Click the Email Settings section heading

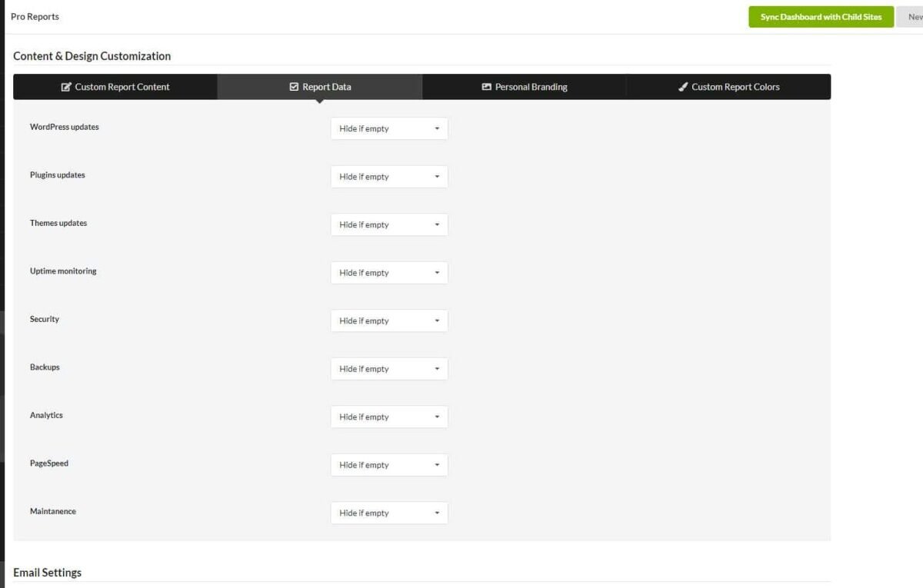click(47, 573)
